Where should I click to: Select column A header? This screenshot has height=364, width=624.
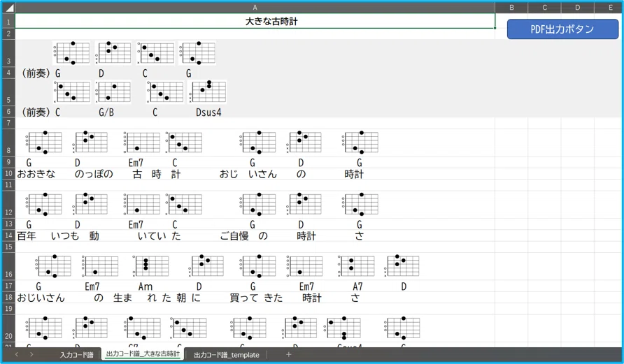(x=255, y=8)
